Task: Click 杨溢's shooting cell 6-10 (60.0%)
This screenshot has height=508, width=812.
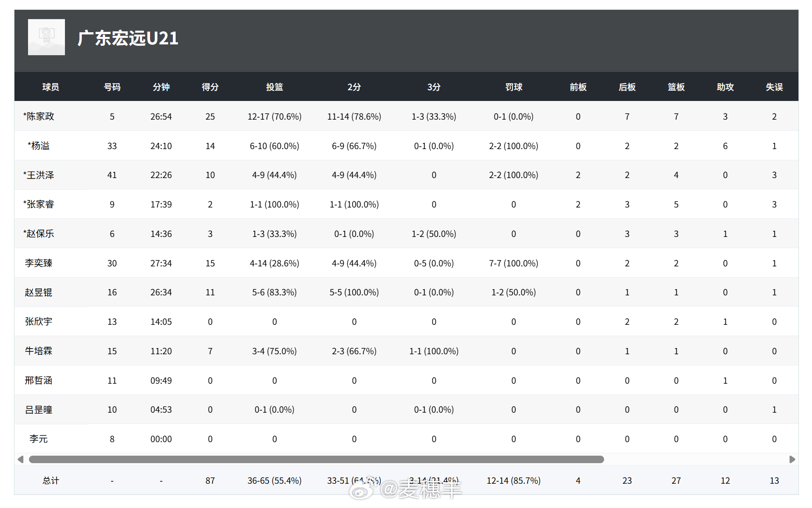Action: pos(275,146)
